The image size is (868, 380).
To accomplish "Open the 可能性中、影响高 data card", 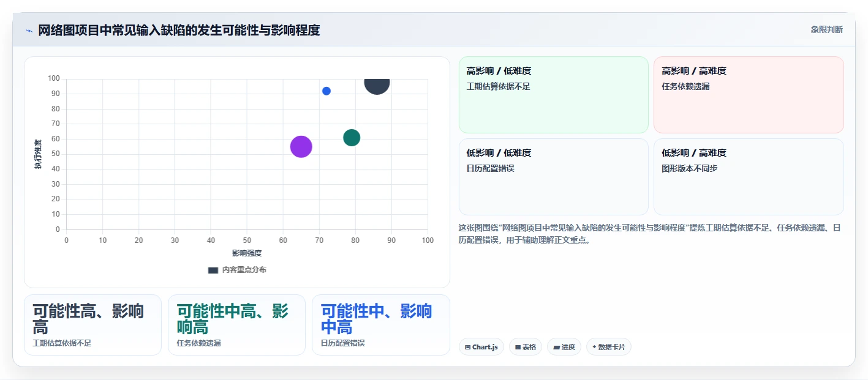I will click(x=381, y=325).
